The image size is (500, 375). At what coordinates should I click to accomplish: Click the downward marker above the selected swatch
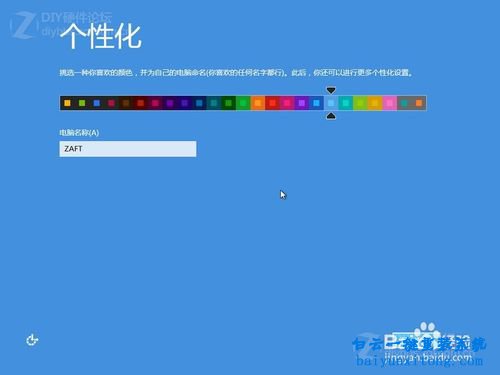pyautogui.click(x=331, y=90)
